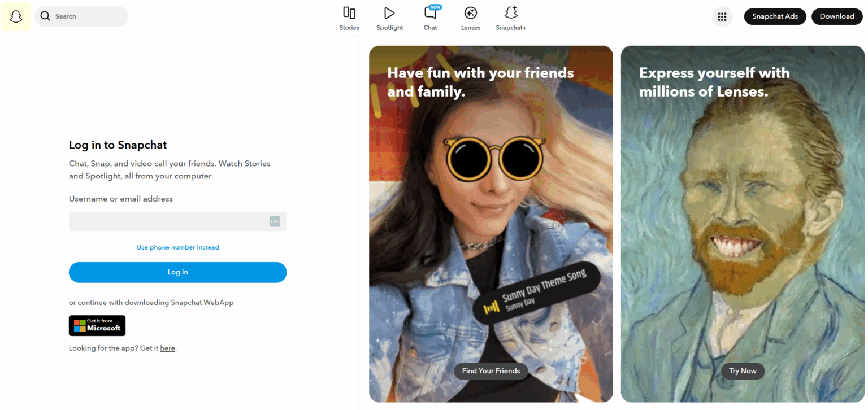Open Chat with the NEW badge

[430, 16]
